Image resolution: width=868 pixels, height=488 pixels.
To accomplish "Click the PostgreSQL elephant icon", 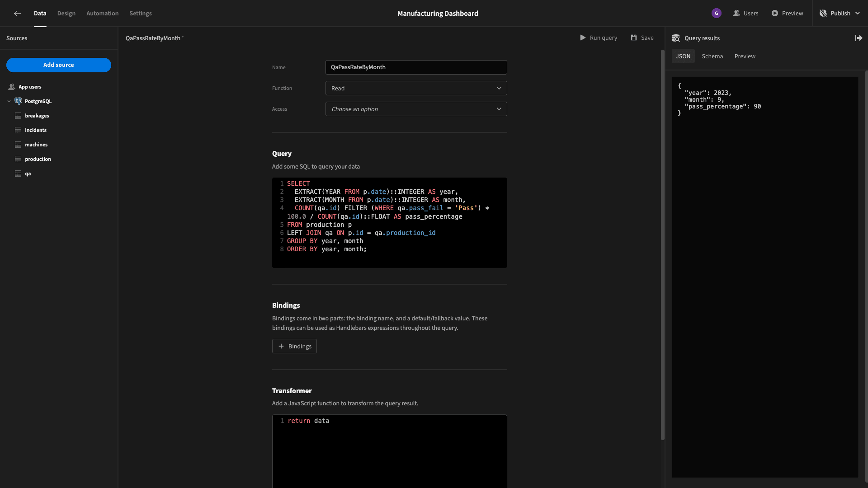I will (18, 101).
